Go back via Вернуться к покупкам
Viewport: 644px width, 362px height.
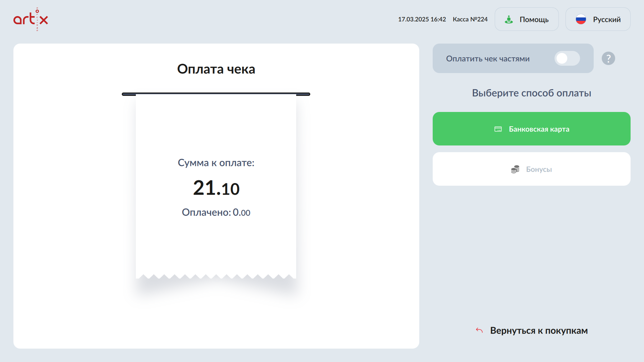click(x=539, y=330)
